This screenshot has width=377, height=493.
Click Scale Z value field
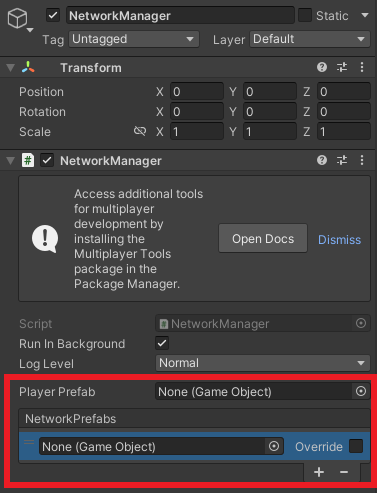pos(343,131)
